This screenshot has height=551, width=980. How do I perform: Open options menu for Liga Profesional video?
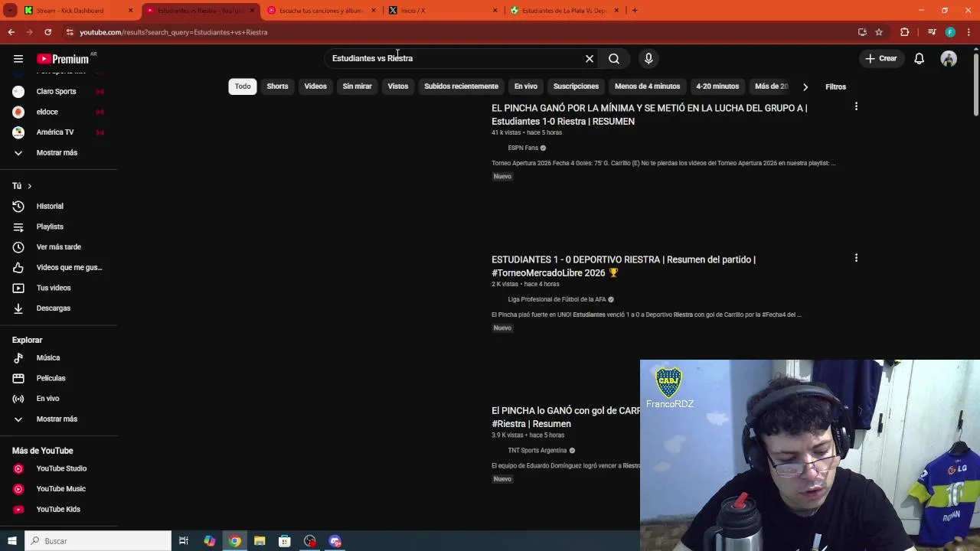[856, 258]
